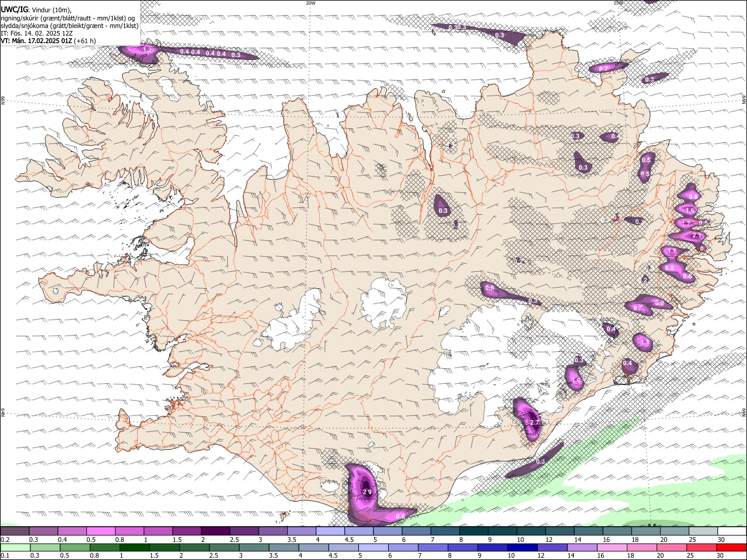Select the bright pink 0.5 swatch in upper legend
This screenshot has height=560, width=747.
(x=100, y=531)
